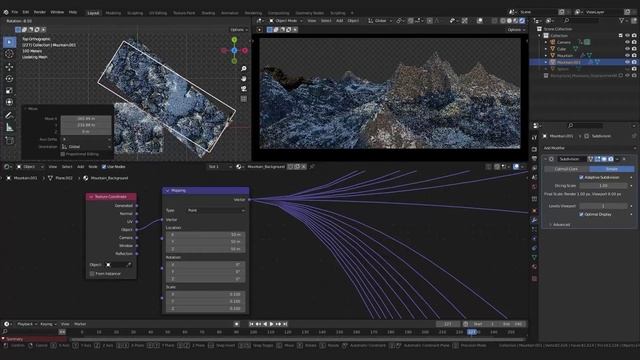Select Catmull-Clark subdivision type

[566, 169]
